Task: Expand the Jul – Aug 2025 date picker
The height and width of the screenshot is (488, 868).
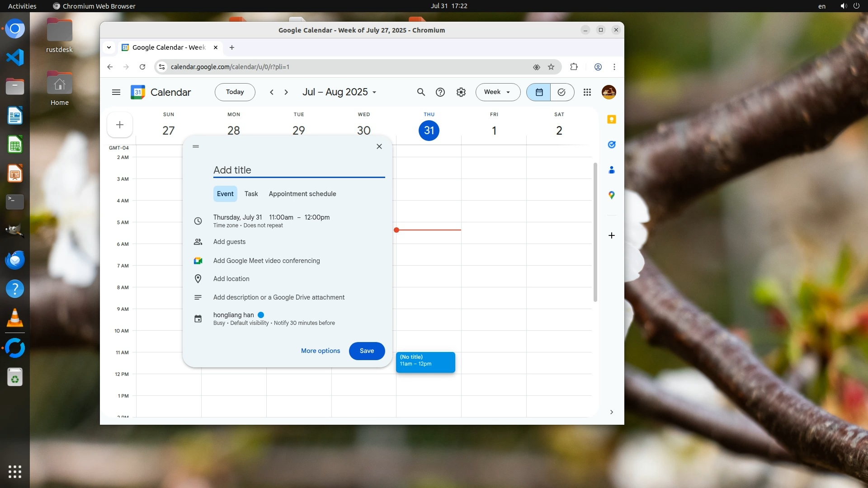Action: pos(339,92)
